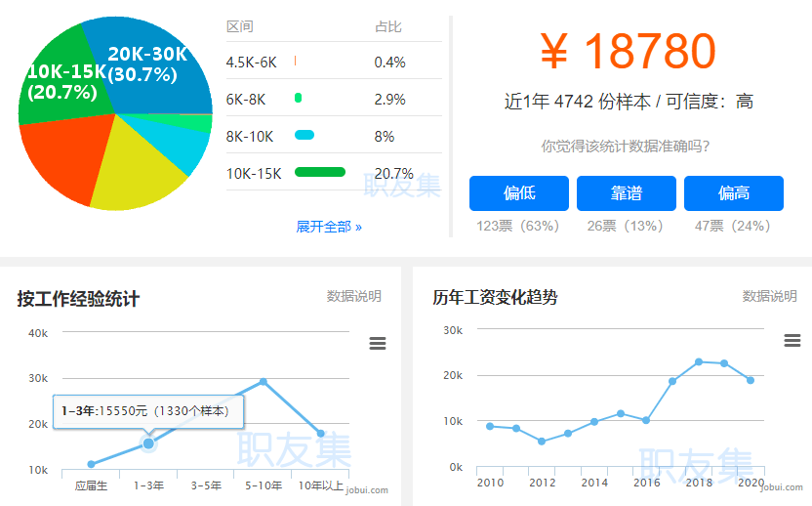Vote 偏高 on salary accuracy

point(733,193)
